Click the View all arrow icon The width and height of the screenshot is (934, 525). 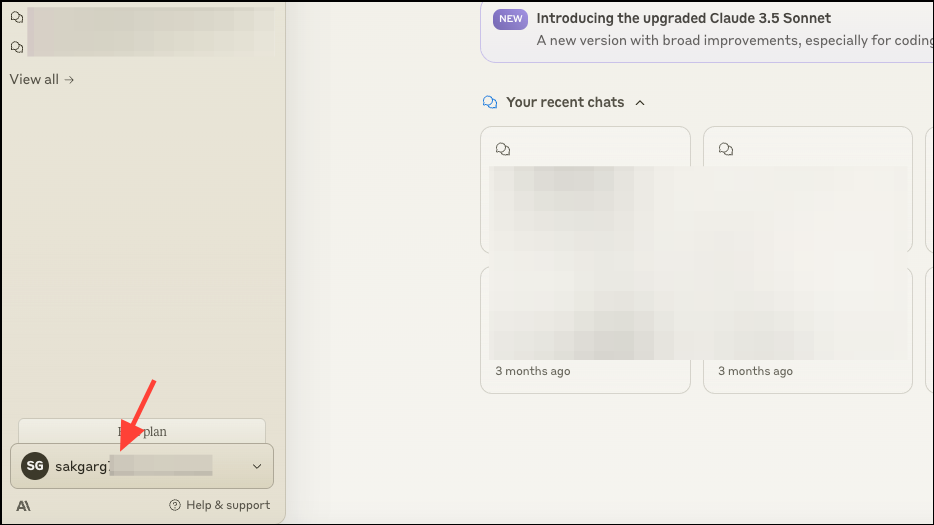click(69, 79)
